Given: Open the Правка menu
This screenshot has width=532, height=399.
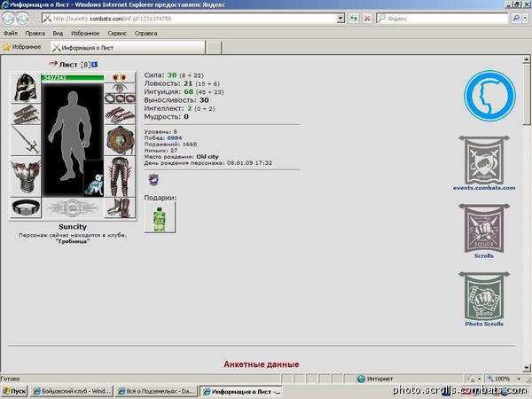Looking at the screenshot, I should click(x=35, y=34).
